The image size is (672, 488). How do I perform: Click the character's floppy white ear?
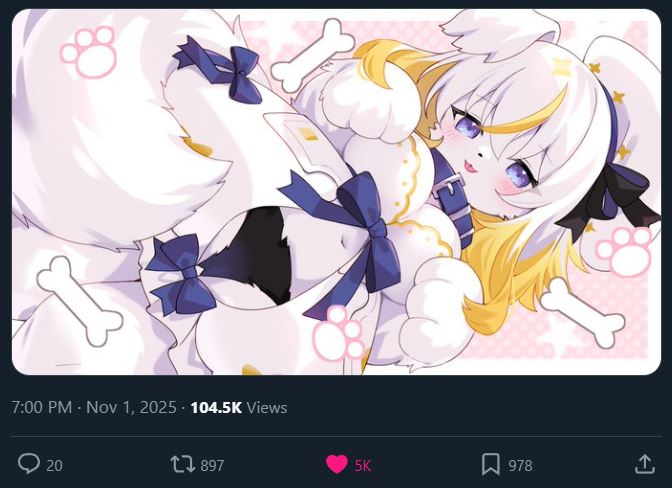pyautogui.click(x=499, y=32)
